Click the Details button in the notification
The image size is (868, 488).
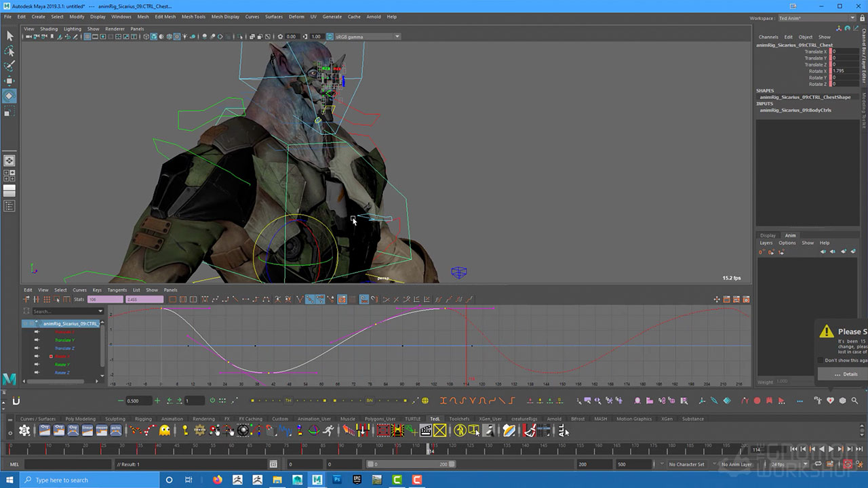pyautogui.click(x=845, y=374)
